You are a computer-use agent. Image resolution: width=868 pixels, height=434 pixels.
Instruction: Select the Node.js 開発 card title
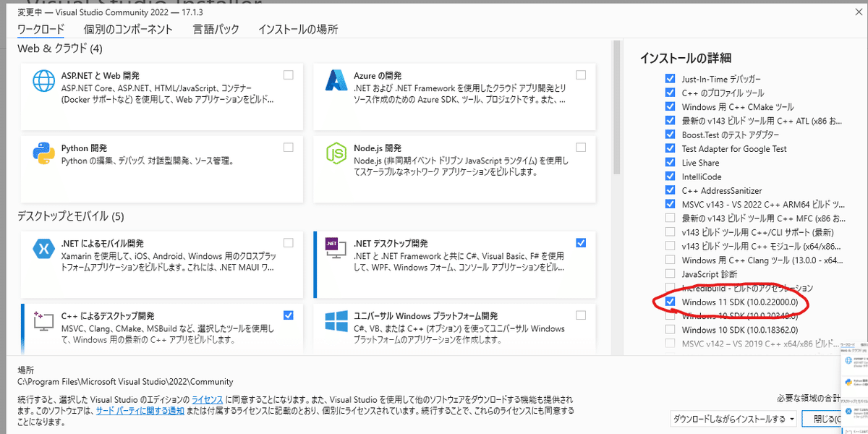click(x=378, y=149)
